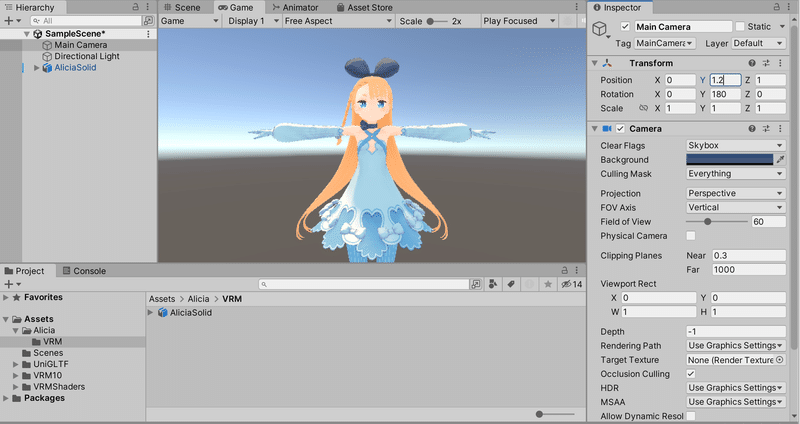Open Camera component three-dot menu
This screenshot has width=800, height=424.
click(x=780, y=129)
